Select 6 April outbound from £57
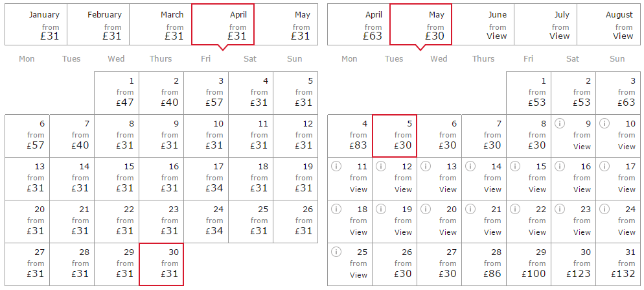This screenshot has width=644, height=290. click(x=27, y=136)
